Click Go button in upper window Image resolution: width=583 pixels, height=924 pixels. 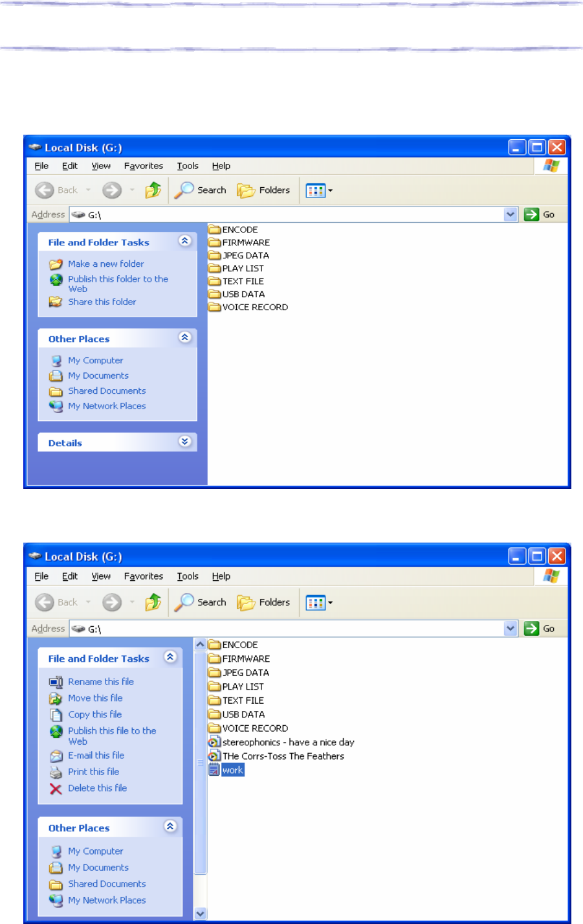tap(540, 214)
